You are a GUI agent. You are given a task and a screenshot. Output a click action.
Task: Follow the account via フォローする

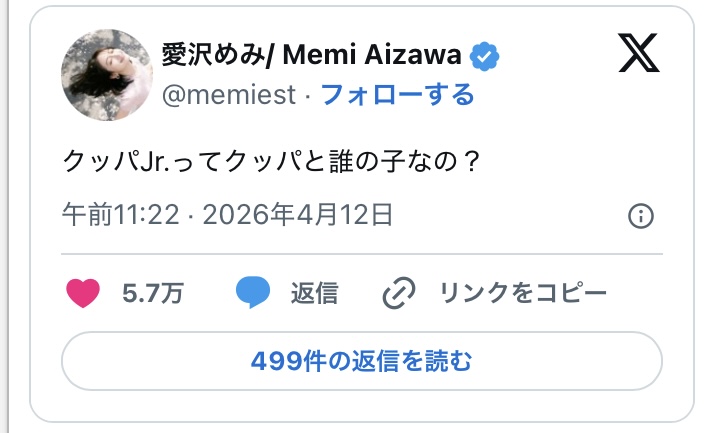pyautogui.click(x=396, y=95)
